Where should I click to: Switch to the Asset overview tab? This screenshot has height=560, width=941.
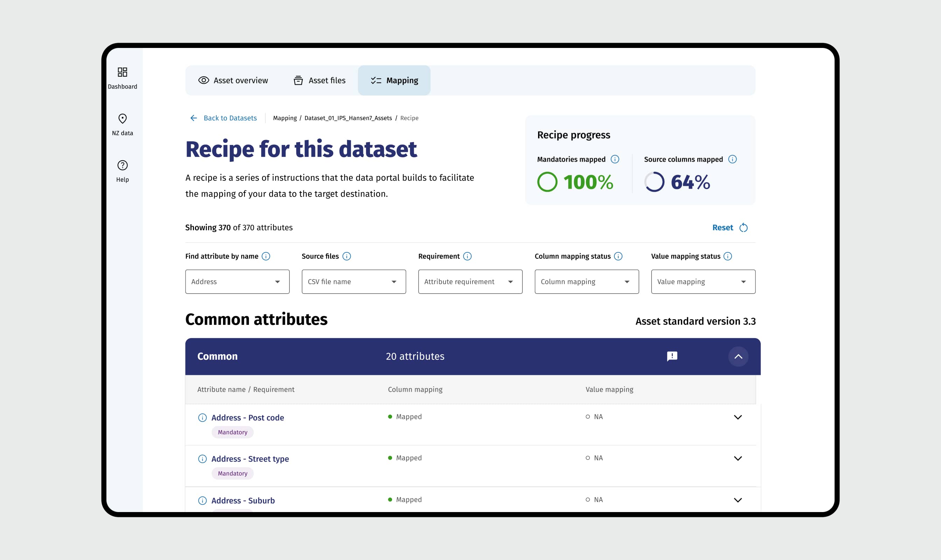click(x=233, y=80)
